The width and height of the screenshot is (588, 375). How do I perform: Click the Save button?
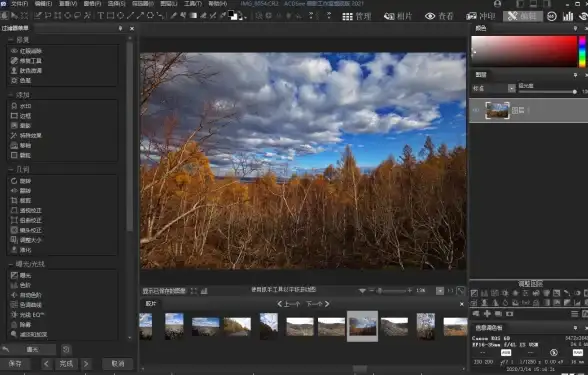pos(15,363)
